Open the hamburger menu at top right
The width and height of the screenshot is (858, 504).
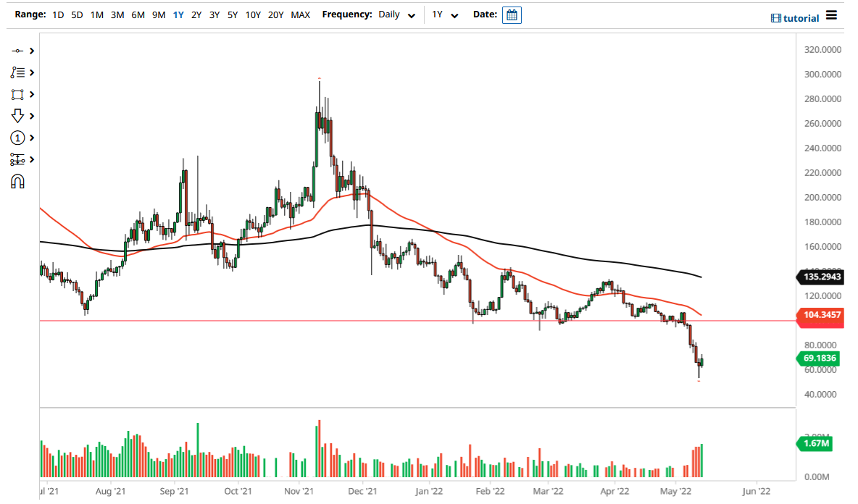[830, 15]
